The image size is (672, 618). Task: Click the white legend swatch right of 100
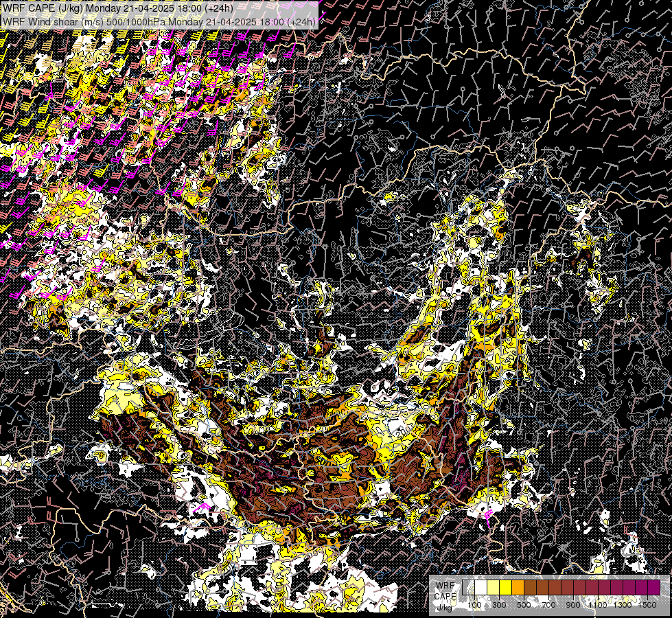[481, 588]
